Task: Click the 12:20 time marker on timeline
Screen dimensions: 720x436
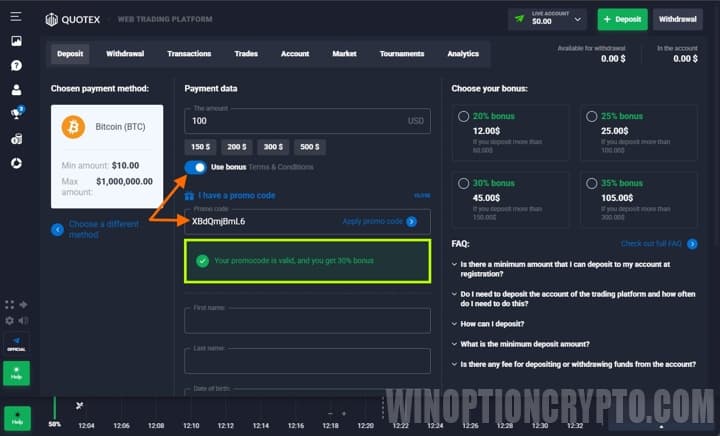Action: 365,426
